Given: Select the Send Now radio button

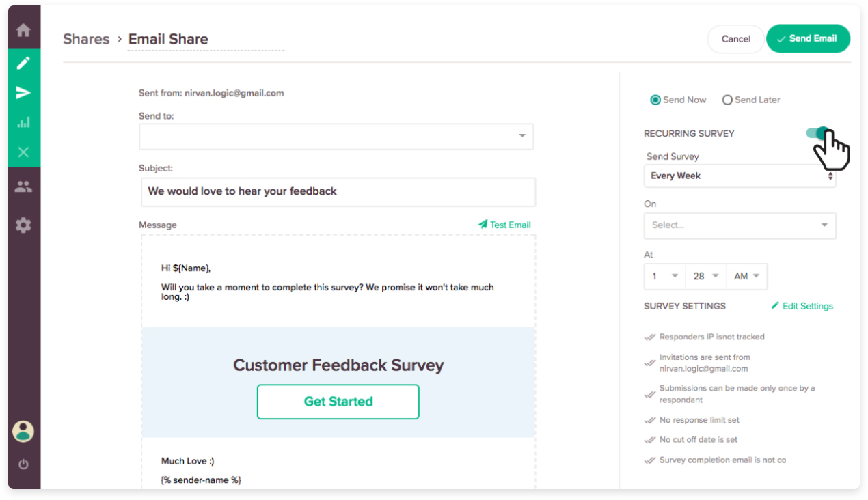Looking at the screenshot, I should pos(655,99).
